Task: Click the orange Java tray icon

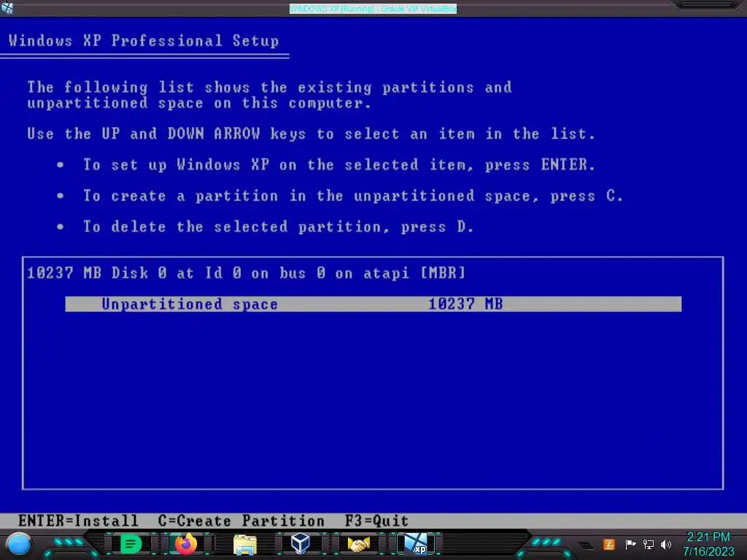Action: pyautogui.click(x=609, y=544)
